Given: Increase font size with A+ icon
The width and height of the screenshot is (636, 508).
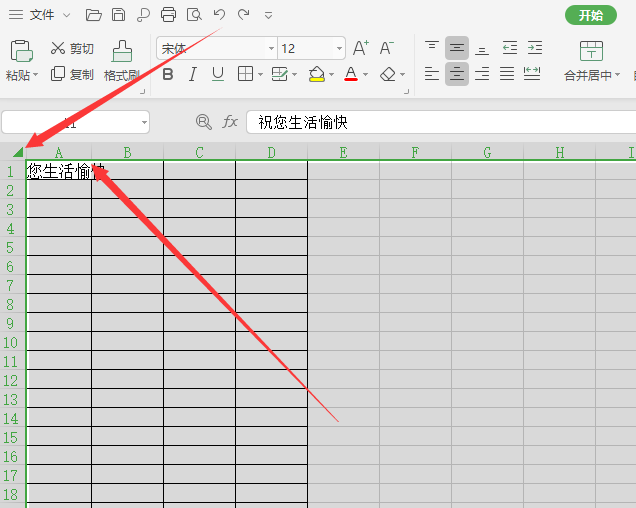Looking at the screenshot, I should [x=361, y=48].
